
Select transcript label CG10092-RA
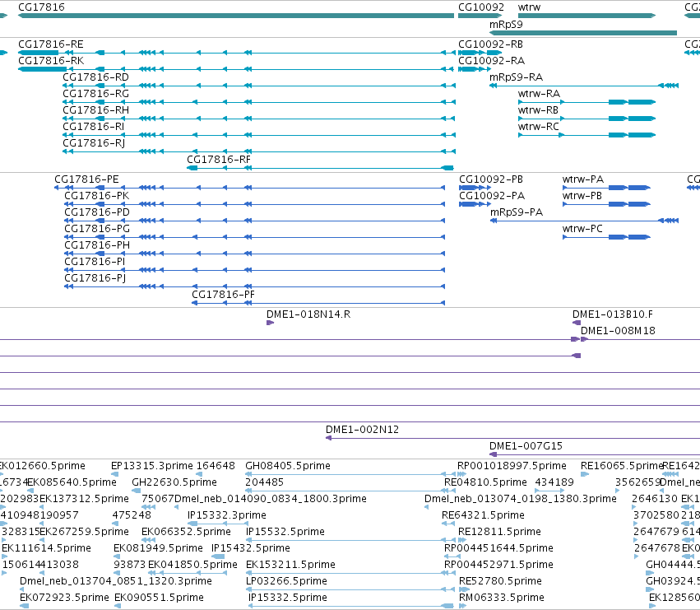click(x=492, y=61)
